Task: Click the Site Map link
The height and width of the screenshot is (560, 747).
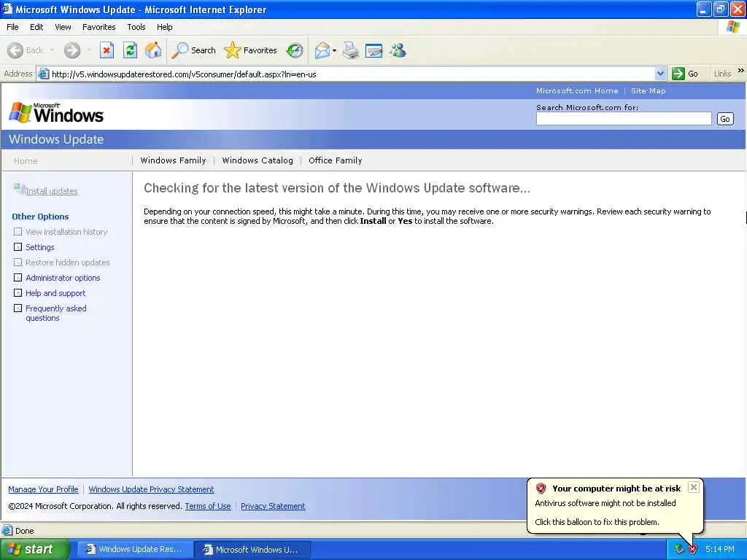Action: 648,91
